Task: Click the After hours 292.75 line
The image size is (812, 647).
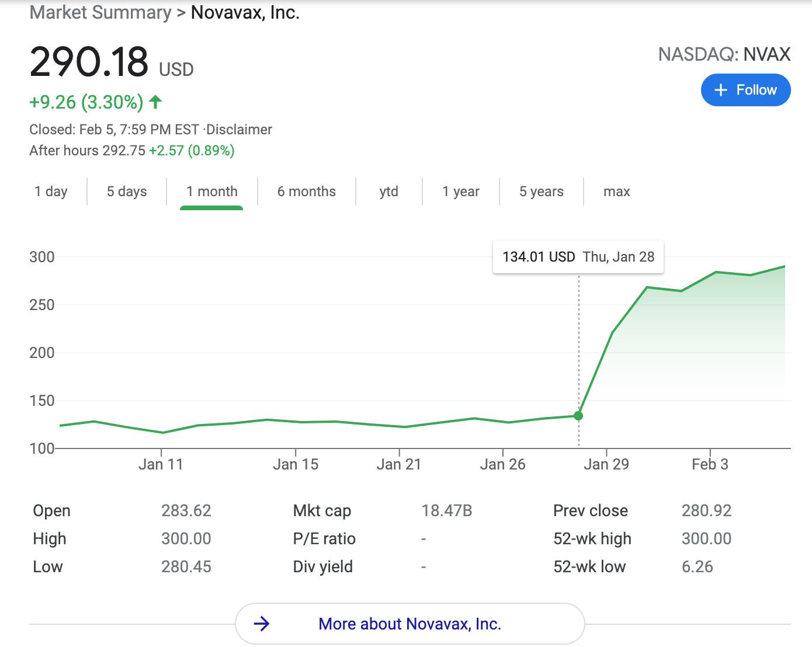Action: [132, 151]
